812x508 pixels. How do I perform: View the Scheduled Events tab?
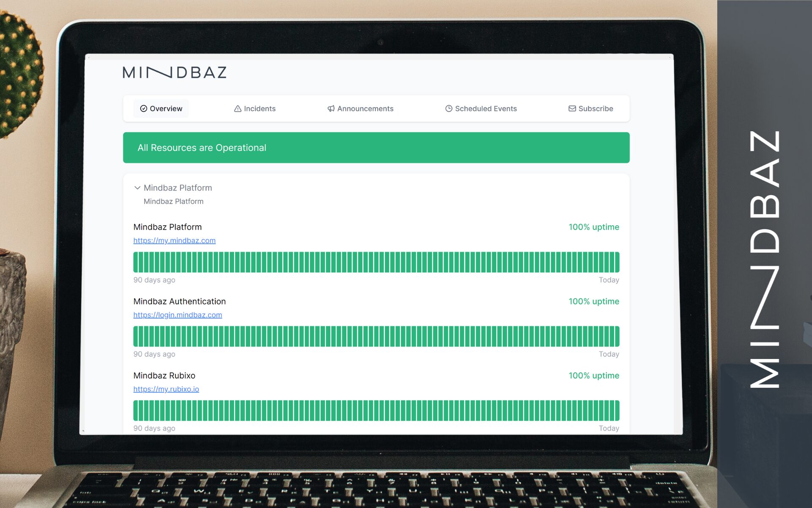point(481,109)
